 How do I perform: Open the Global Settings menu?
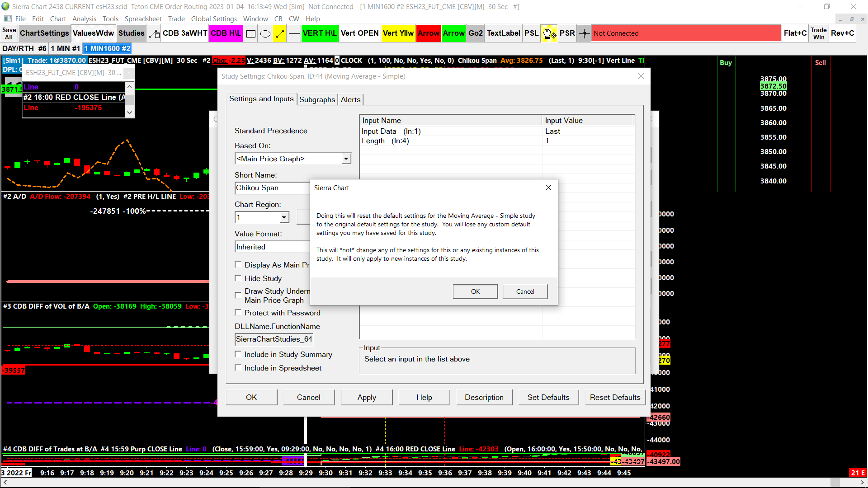pos(214,19)
